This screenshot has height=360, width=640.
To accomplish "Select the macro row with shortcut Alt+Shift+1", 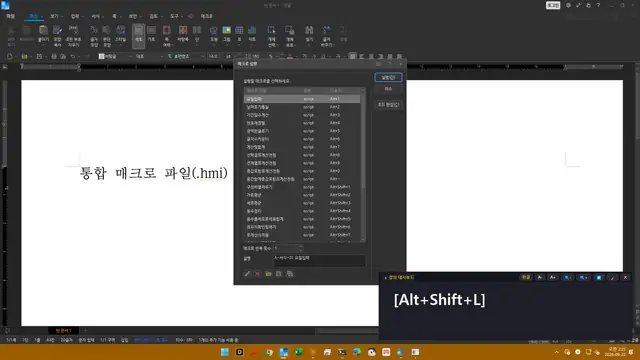I will coord(302,187).
